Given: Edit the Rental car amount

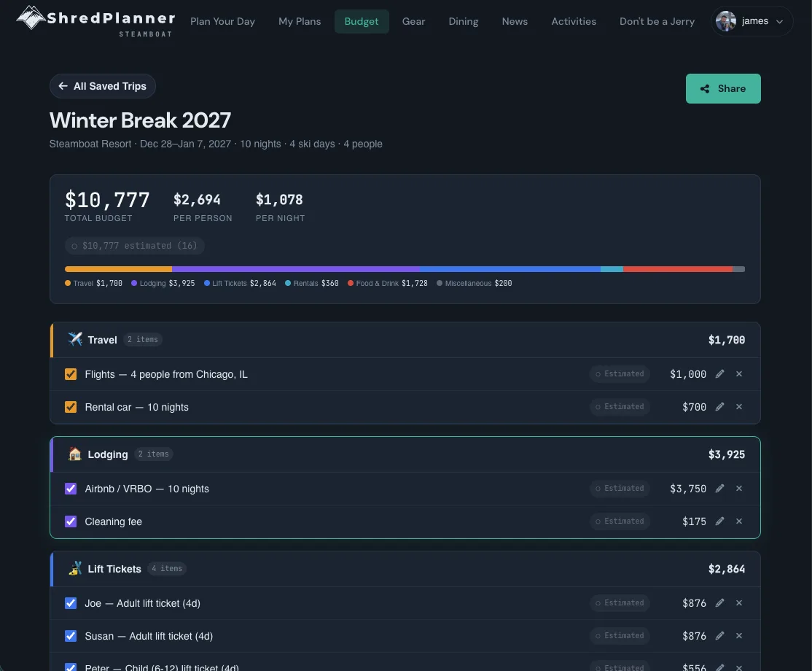Looking at the screenshot, I should pyautogui.click(x=720, y=407).
